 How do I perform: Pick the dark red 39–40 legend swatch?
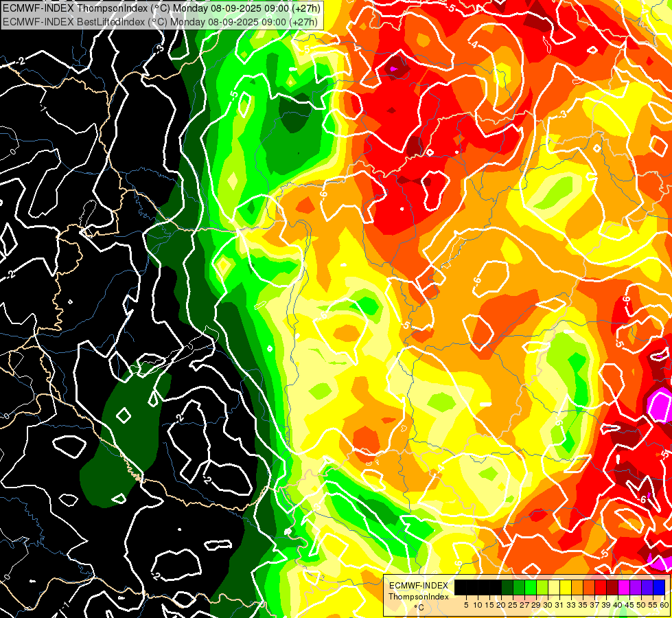pyautogui.click(x=612, y=588)
